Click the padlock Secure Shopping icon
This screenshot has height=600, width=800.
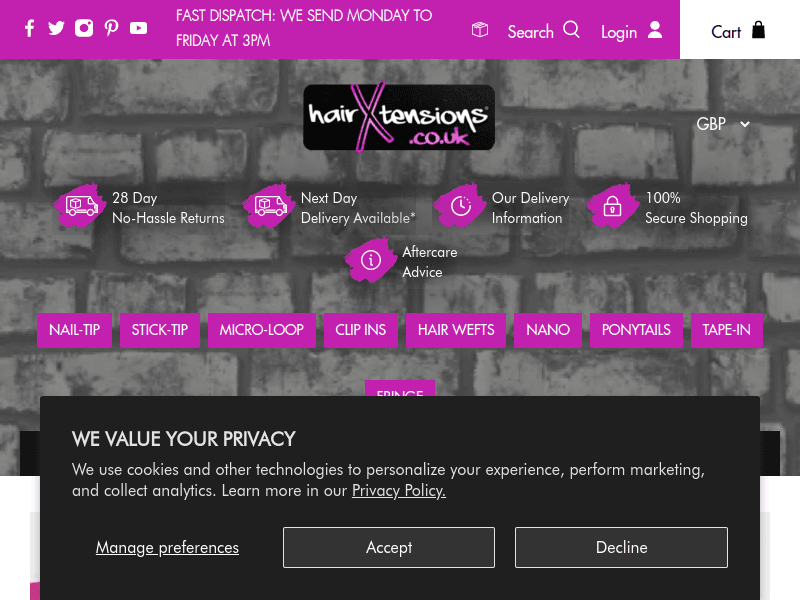(612, 206)
